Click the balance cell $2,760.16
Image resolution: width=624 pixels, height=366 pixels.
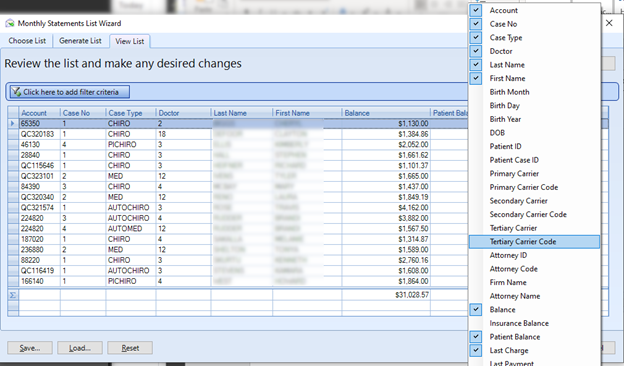386,260
